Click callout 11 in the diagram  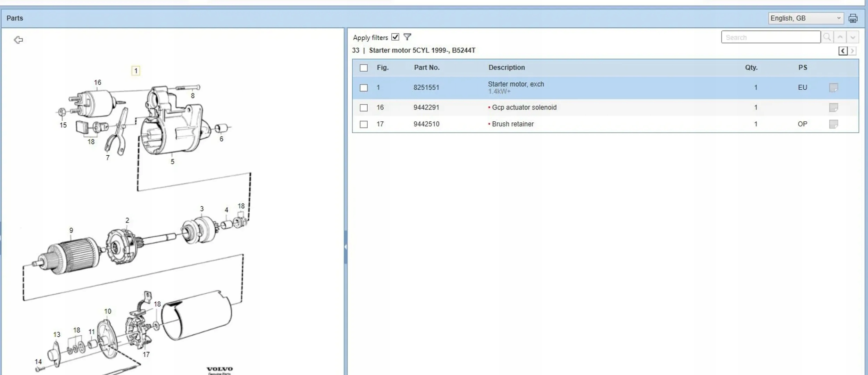[x=92, y=332]
